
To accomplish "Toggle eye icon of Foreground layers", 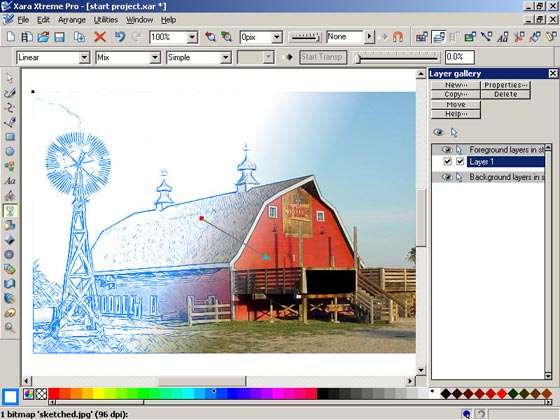I will tap(446, 149).
